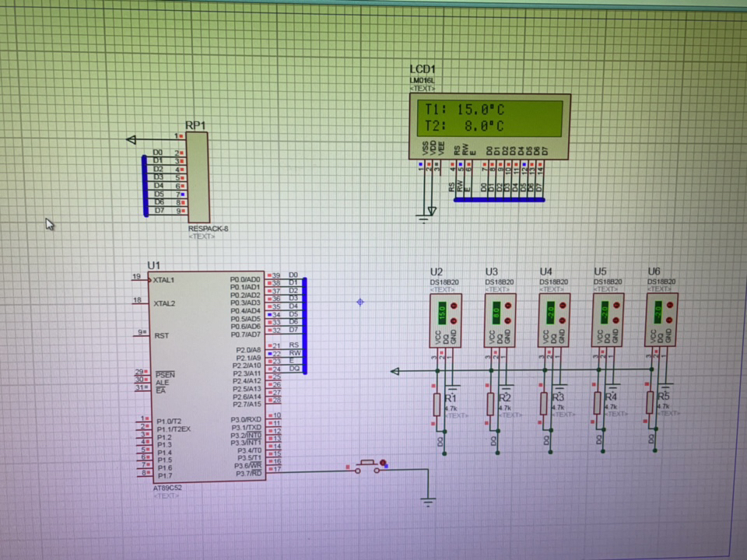Click the U6 reference label
Viewport: 747px width, 560px height.
click(654, 271)
